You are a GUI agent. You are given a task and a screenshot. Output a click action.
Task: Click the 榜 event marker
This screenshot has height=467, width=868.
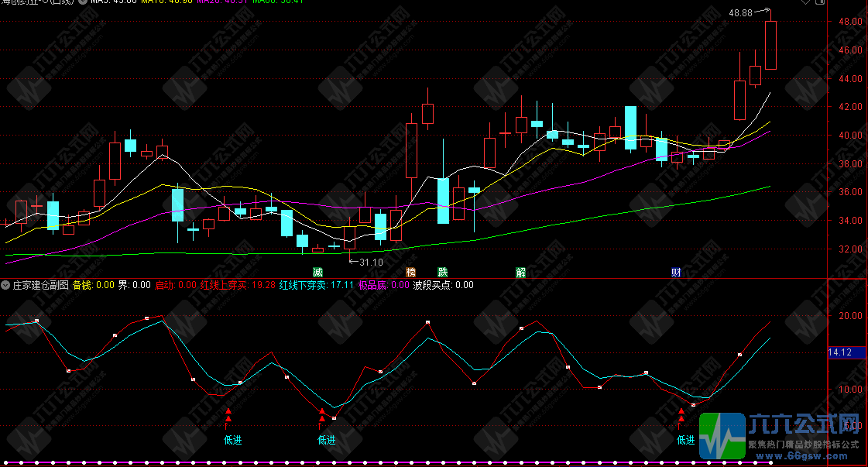tap(410, 273)
